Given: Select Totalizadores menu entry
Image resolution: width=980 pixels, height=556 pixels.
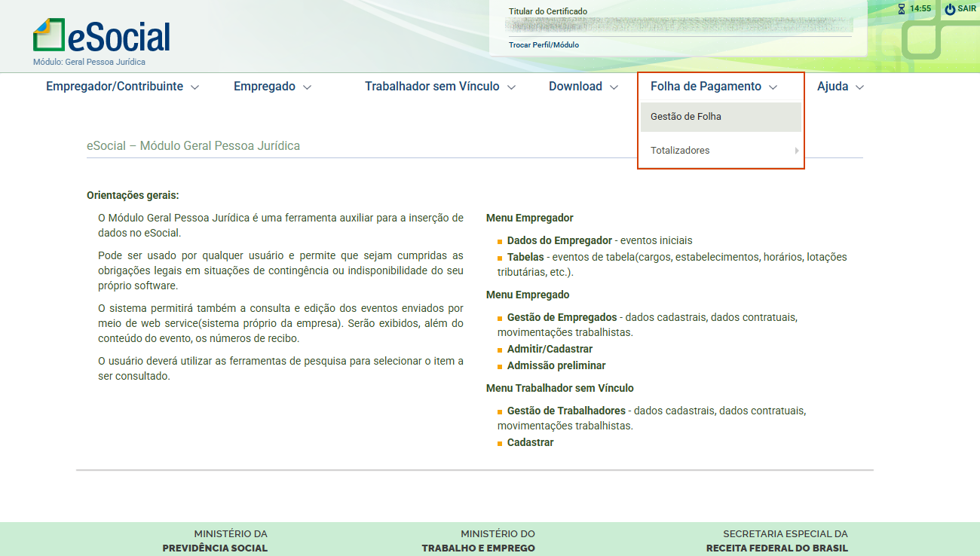Looking at the screenshot, I should point(721,151).
